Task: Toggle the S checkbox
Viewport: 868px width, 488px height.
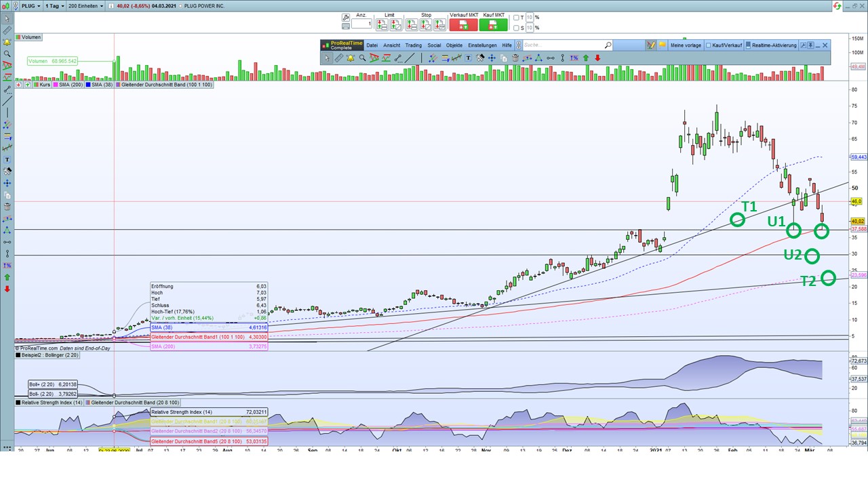Action: (516, 28)
